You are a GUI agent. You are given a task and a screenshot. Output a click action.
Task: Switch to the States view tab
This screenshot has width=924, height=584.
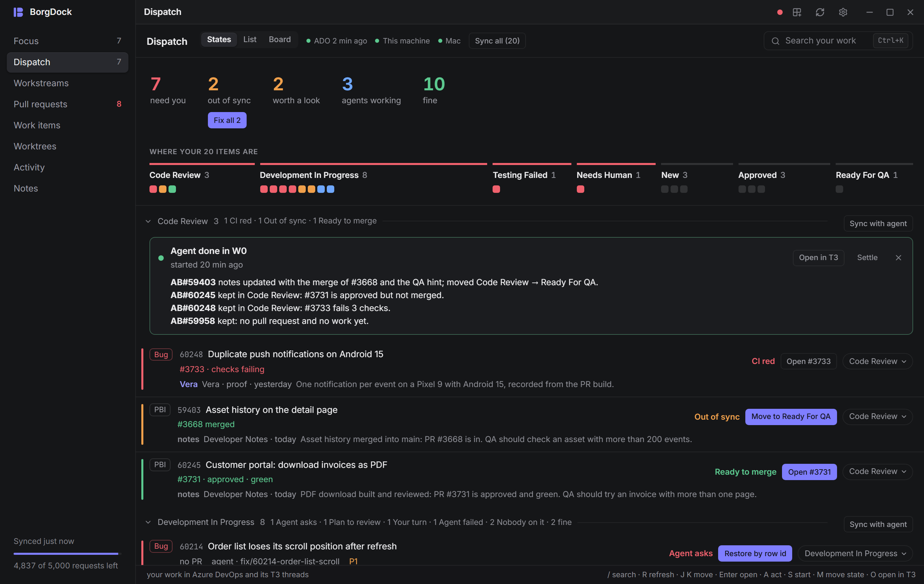[219, 39]
